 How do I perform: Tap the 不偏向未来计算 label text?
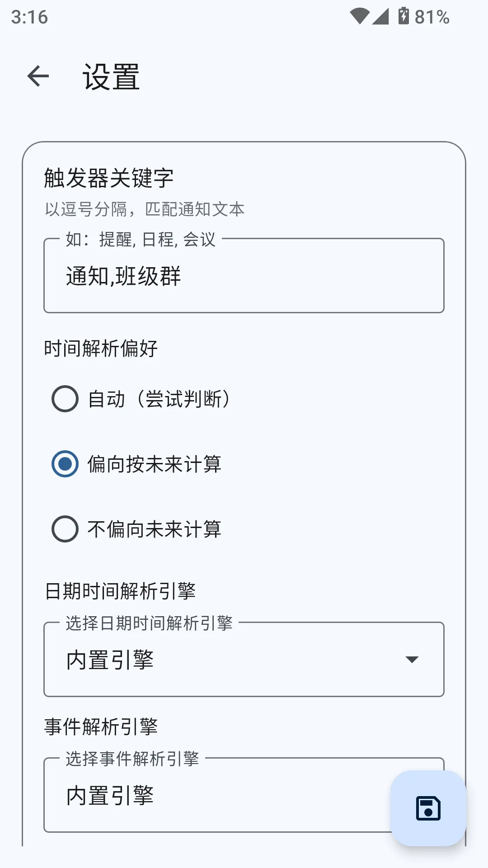(154, 529)
